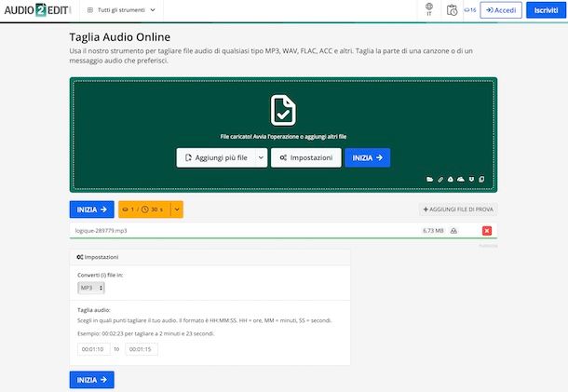Click the bottom INIZIA button
This screenshot has height=392, width=568.
(91, 380)
